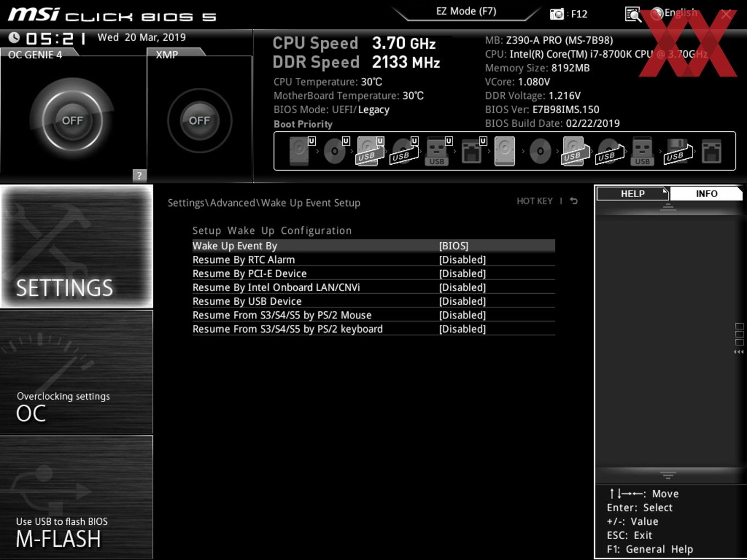The height and width of the screenshot is (560, 747).
Task: Switch to EZ Mode (F7)
Action: [x=466, y=11]
